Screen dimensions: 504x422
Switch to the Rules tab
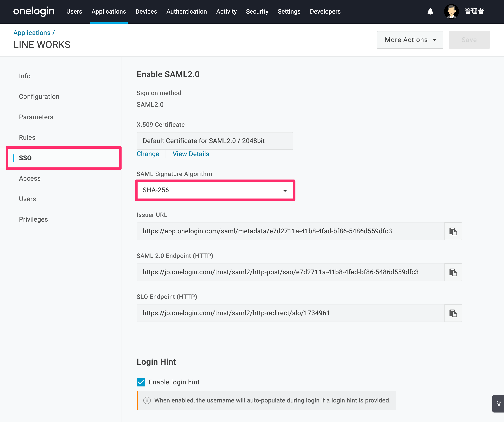27,138
